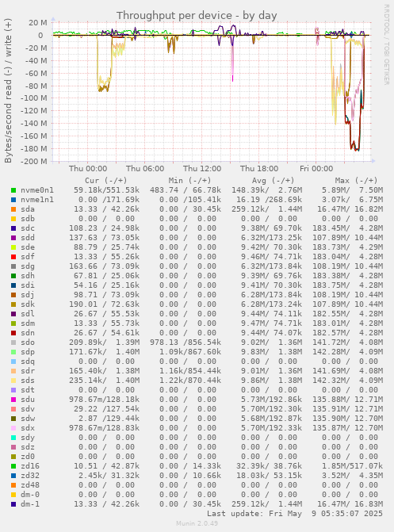Select the sdc device label in legend
This screenshot has width=394, height=532.
(x=28, y=228)
